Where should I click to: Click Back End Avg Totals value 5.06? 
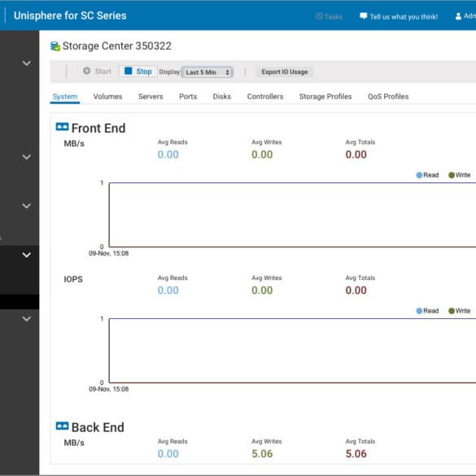click(356, 453)
